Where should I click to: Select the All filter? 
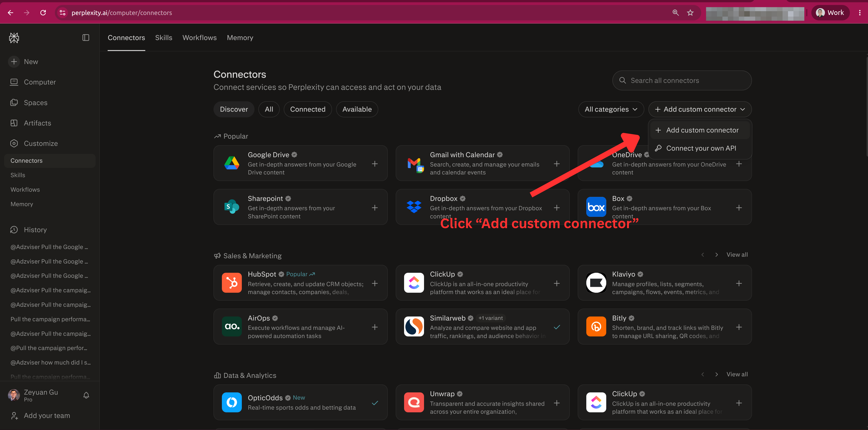(x=269, y=109)
